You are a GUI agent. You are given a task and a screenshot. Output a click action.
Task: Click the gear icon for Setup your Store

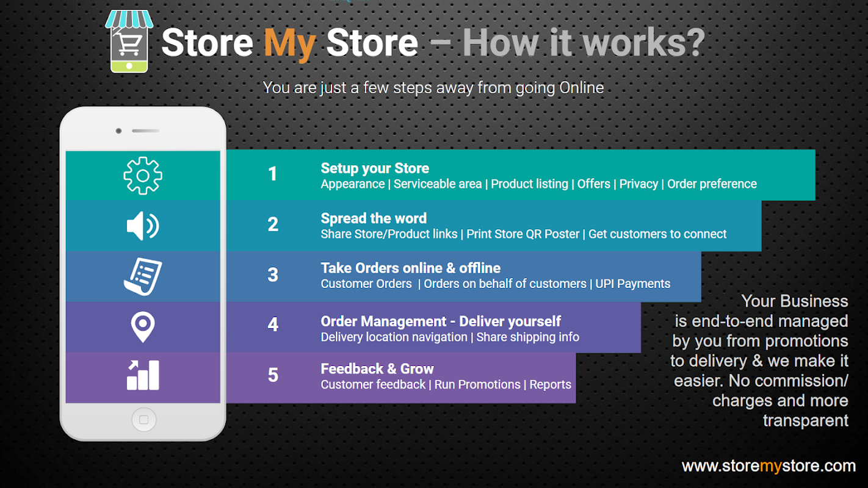point(143,176)
